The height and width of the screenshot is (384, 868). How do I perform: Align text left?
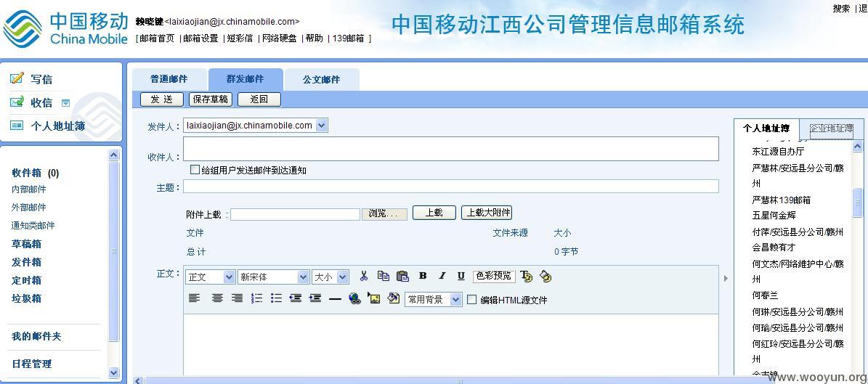(194, 298)
